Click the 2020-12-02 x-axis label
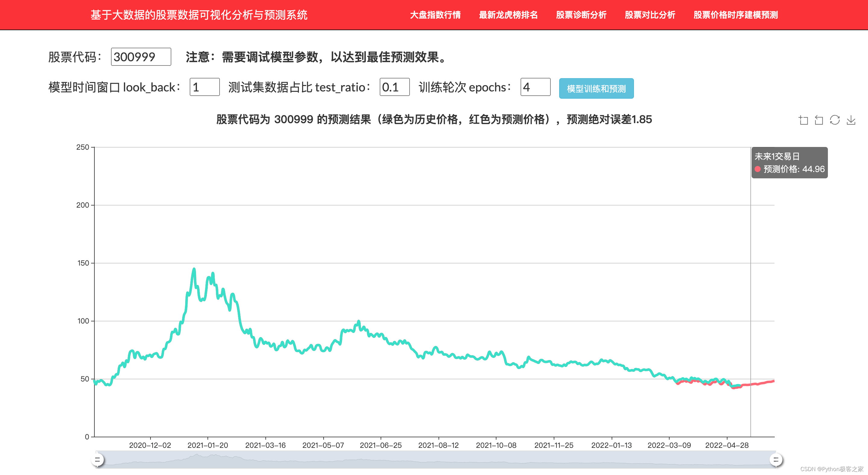This screenshot has width=868, height=475. tap(150, 445)
